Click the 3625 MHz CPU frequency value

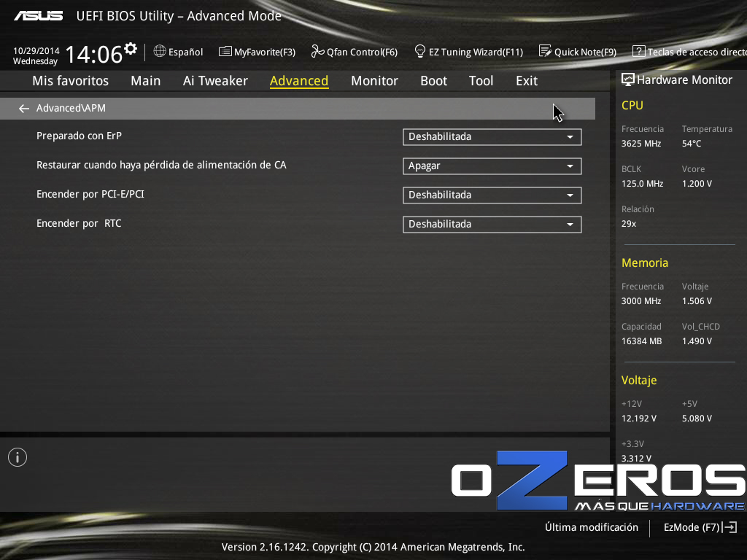[641, 144]
